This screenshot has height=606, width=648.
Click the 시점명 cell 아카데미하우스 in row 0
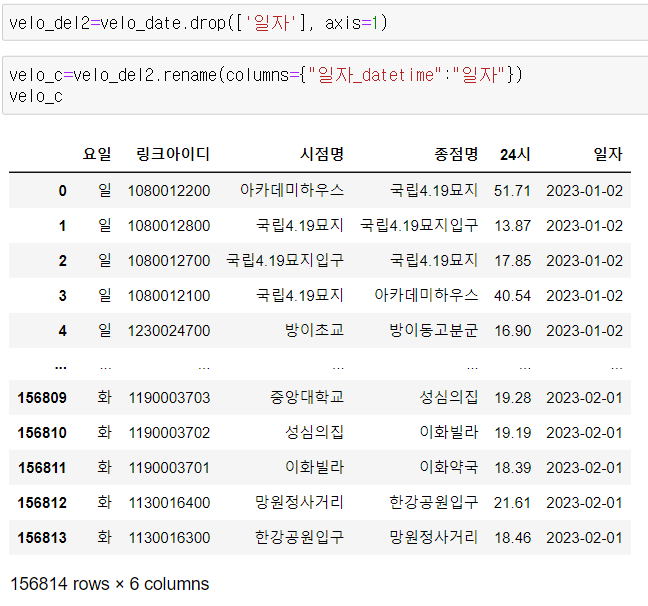coord(292,190)
